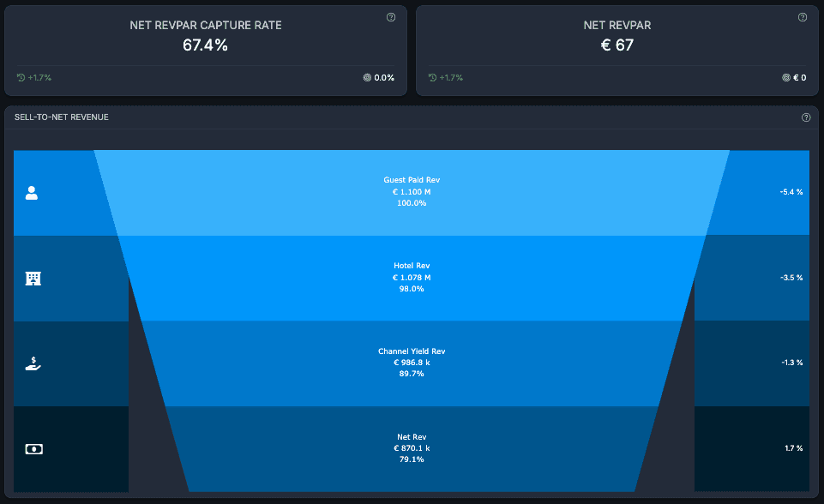Click the history icon in Net RevPAR card

tap(432, 78)
